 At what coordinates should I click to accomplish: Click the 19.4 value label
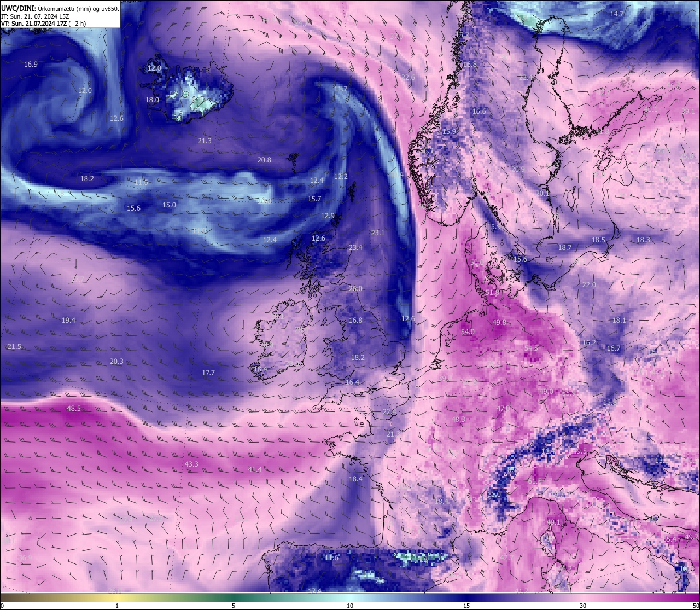tap(68, 321)
